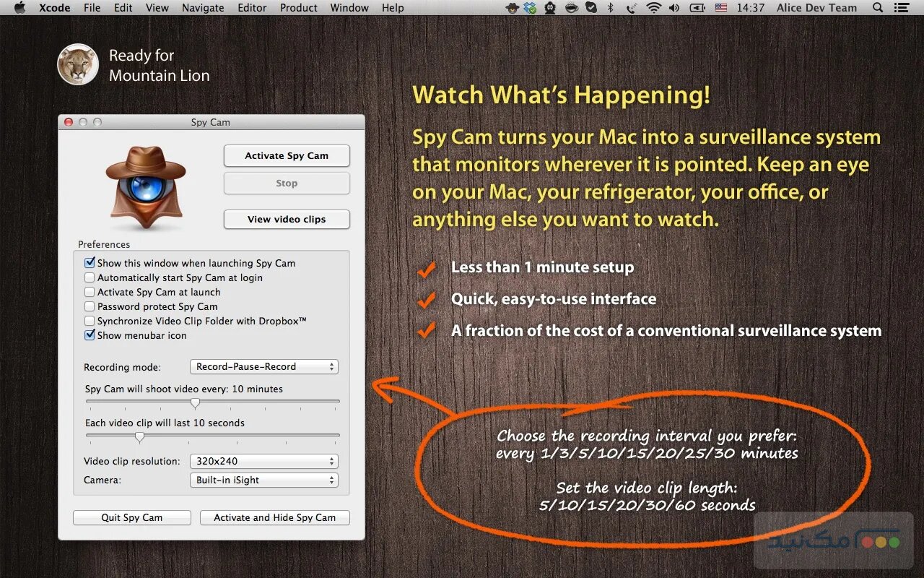This screenshot has height=578, width=924.
Task: Click the 'Recording mode:' label
Action: click(123, 367)
